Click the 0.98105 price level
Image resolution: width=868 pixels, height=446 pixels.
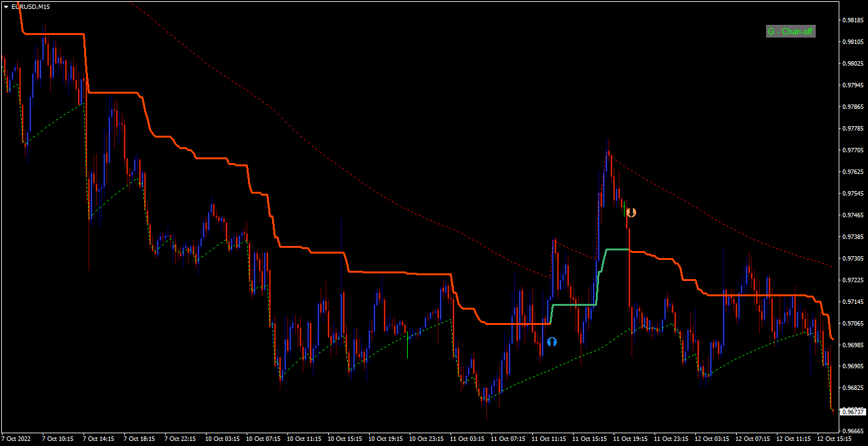pos(852,42)
